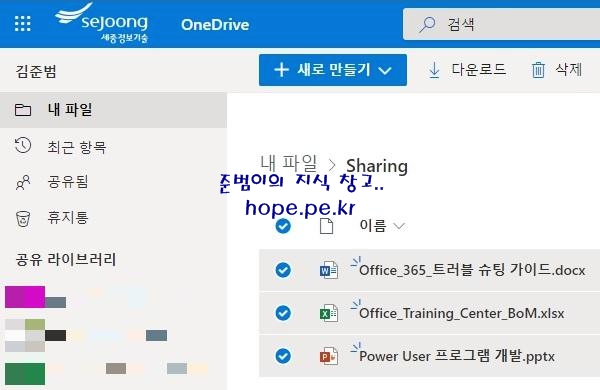This screenshot has width=600, height=390.
Task: Deselect Office_Training_Center_BoM.xlsx checkbox
Action: tap(283, 313)
